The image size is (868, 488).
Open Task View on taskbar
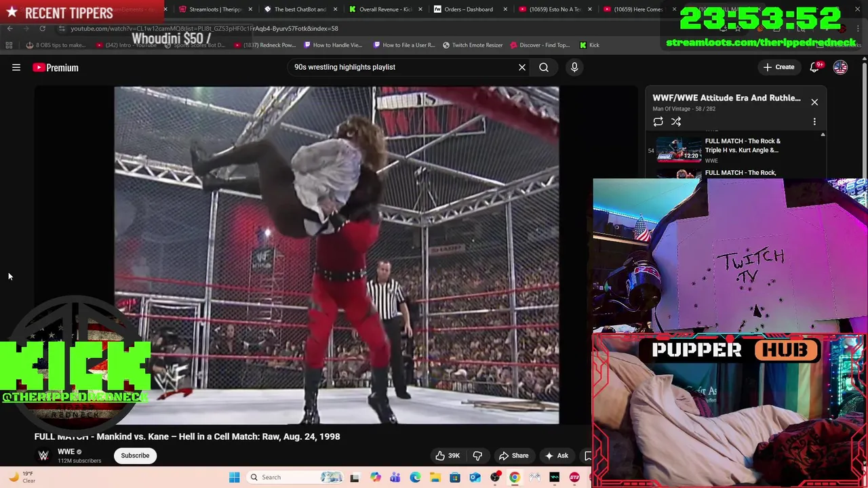pos(355,477)
